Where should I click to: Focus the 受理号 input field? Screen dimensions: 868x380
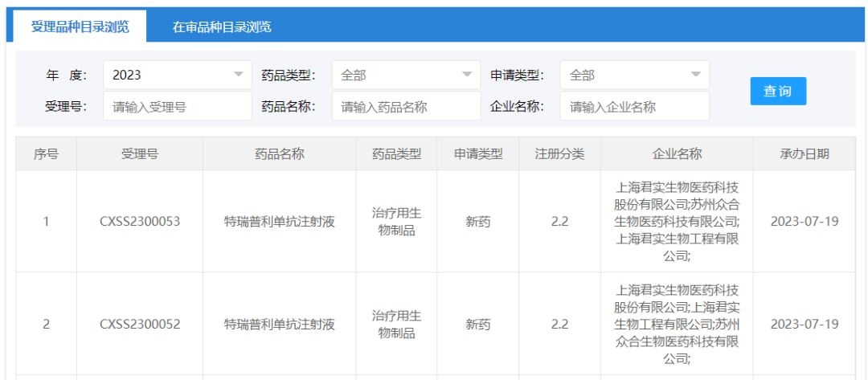coord(177,106)
